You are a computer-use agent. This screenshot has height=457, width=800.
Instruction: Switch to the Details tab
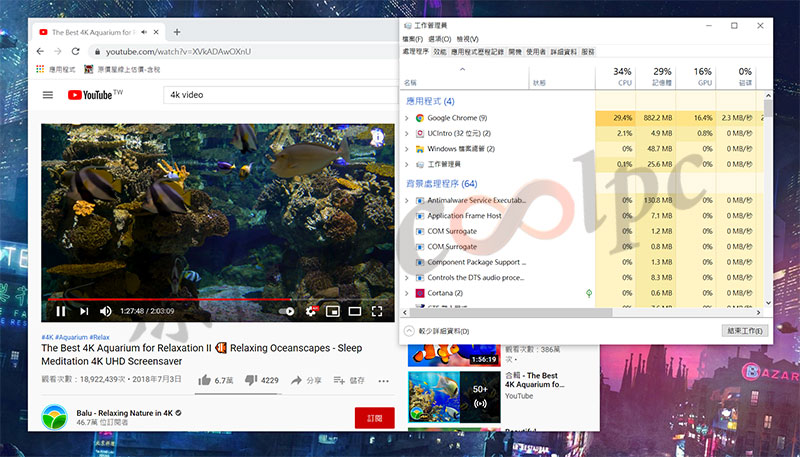click(563, 52)
